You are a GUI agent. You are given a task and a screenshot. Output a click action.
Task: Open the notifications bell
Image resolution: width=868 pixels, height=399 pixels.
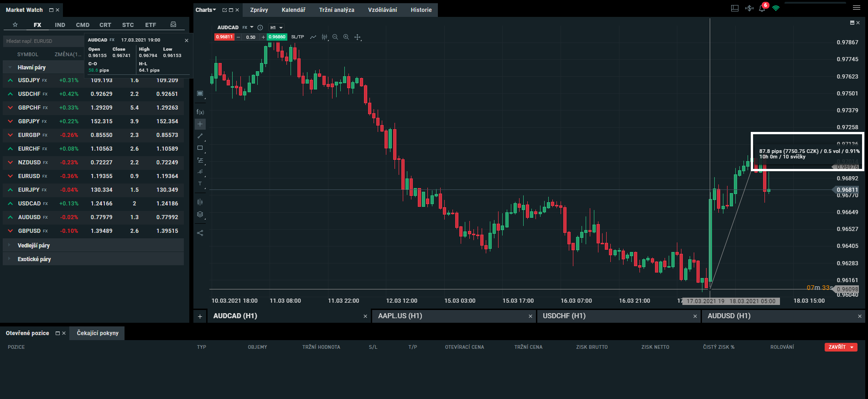coord(762,9)
